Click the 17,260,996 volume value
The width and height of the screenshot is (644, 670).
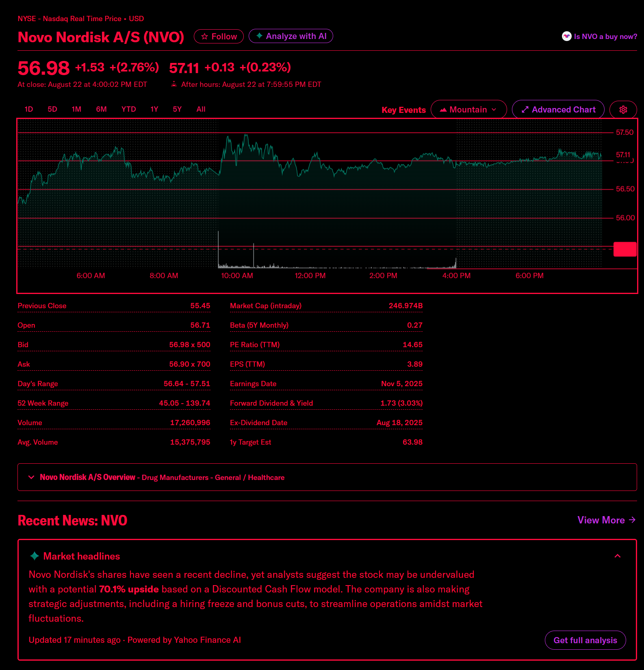coord(190,423)
